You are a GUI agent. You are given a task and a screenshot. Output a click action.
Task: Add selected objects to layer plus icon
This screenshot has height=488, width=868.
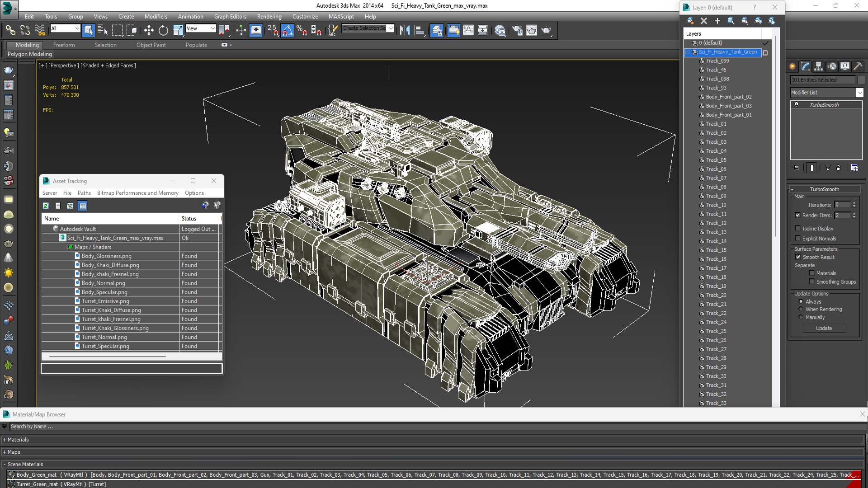click(x=717, y=21)
